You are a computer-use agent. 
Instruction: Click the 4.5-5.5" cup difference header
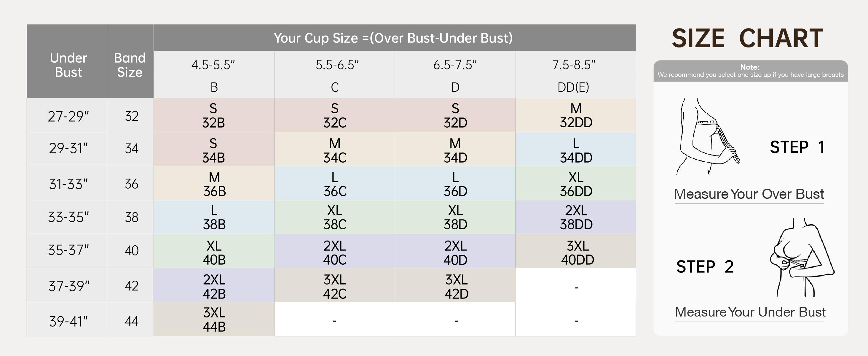point(213,64)
